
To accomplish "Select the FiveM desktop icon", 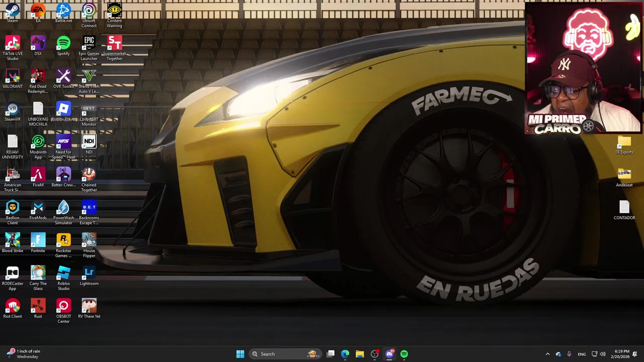I will click(38, 177).
